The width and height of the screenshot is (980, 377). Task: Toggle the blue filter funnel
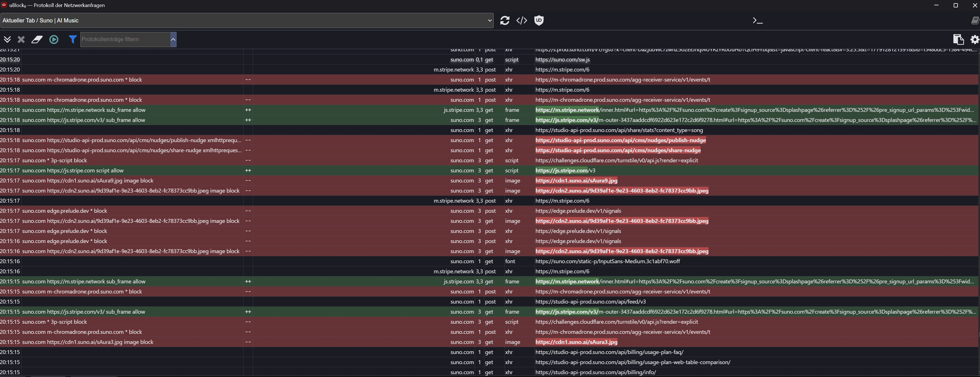coord(72,39)
